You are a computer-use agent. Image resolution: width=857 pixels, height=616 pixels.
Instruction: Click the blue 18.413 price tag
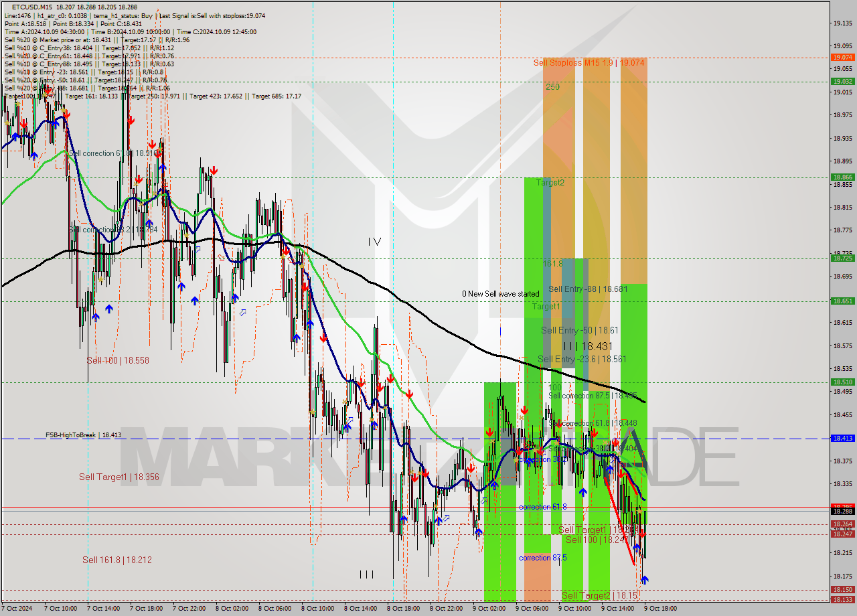(842, 439)
